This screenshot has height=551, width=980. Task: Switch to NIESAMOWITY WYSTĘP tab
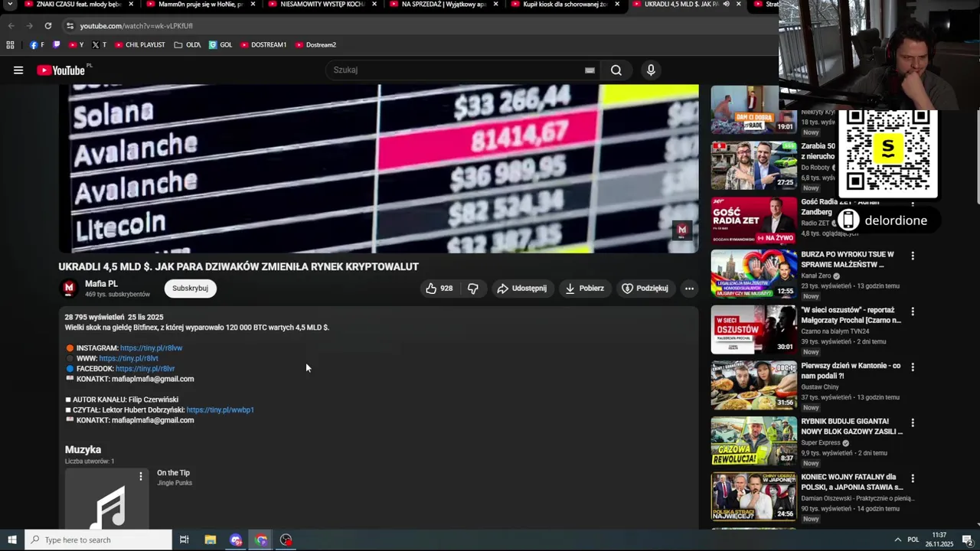[x=322, y=5]
